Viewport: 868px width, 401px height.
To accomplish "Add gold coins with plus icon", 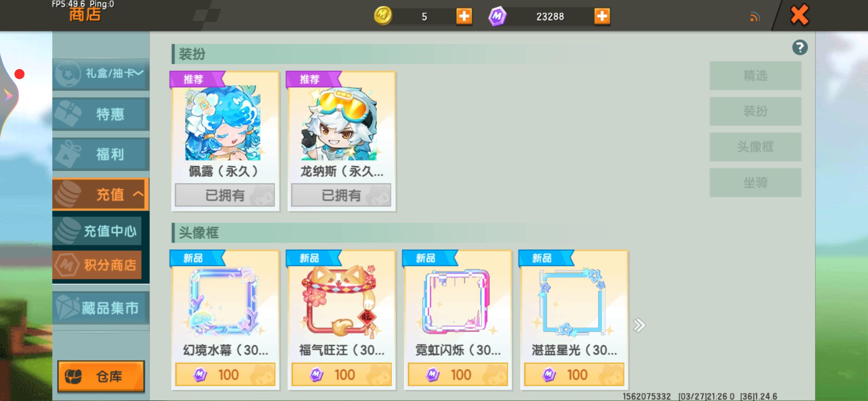I will 464,16.
